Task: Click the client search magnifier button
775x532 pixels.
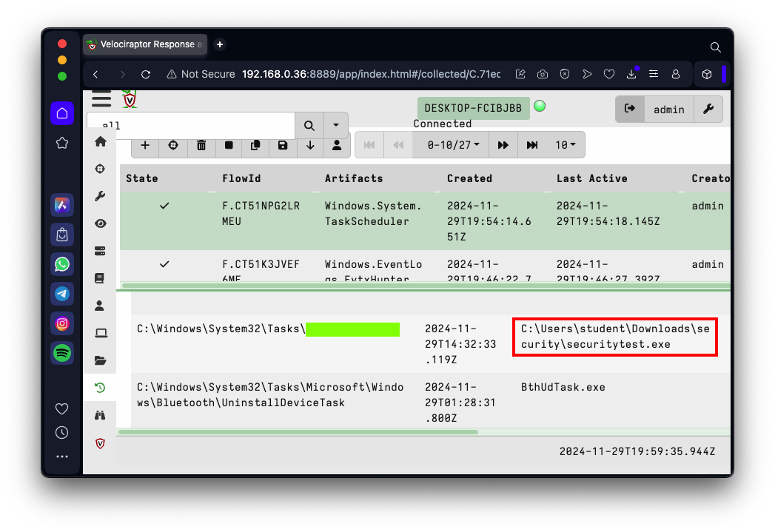Action: point(309,126)
